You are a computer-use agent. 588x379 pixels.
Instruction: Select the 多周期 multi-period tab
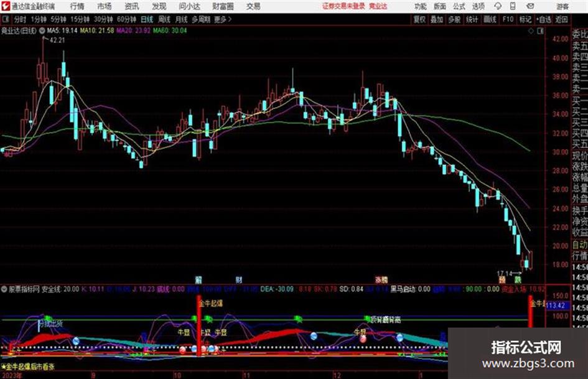(201, 19)
